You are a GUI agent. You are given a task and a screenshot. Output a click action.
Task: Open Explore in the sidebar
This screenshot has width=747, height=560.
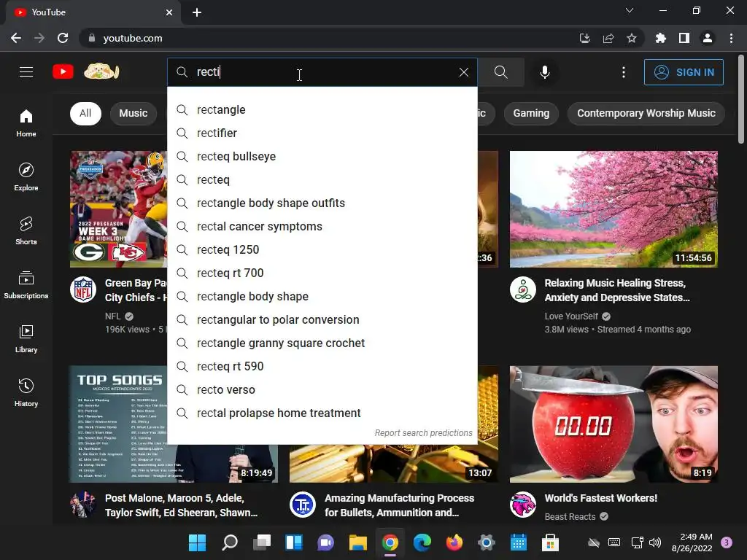26,176
